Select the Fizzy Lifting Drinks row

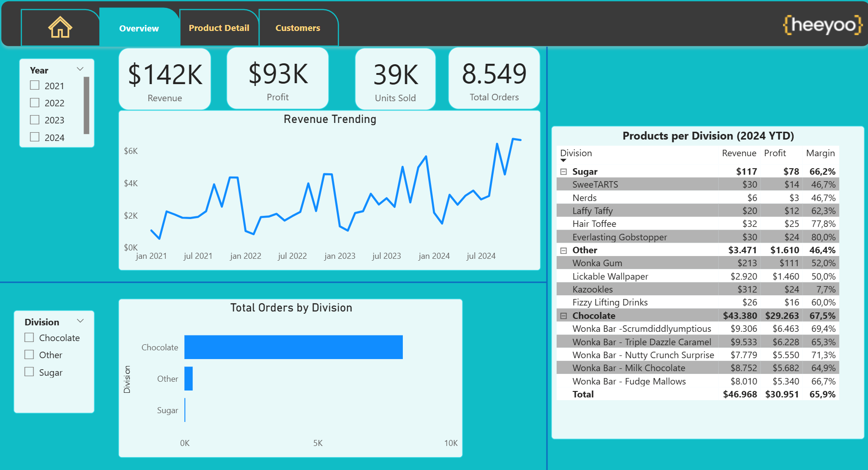(x=698, y=302)
